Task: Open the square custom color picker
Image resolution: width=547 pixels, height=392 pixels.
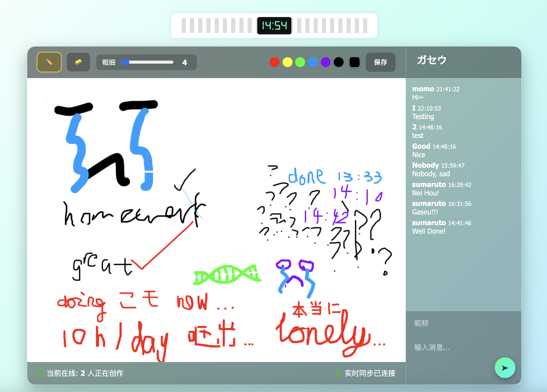Action: click(x=354, y=62)
